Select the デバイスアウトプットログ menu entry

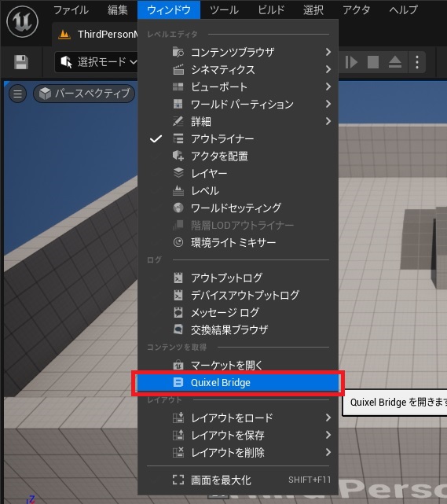coord(238,295)
